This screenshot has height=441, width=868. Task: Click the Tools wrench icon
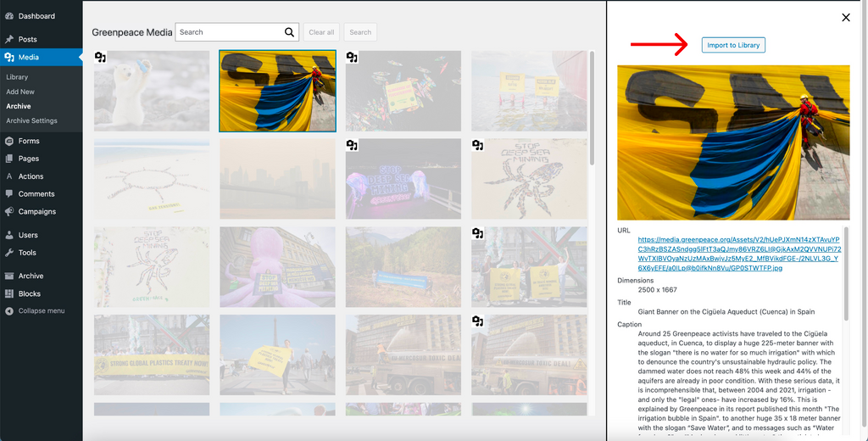(x=9, y=253)
